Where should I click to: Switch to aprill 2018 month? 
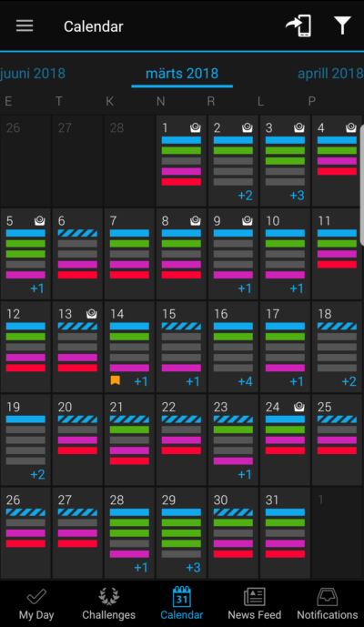pyautogui.click(x=330, y=73)
